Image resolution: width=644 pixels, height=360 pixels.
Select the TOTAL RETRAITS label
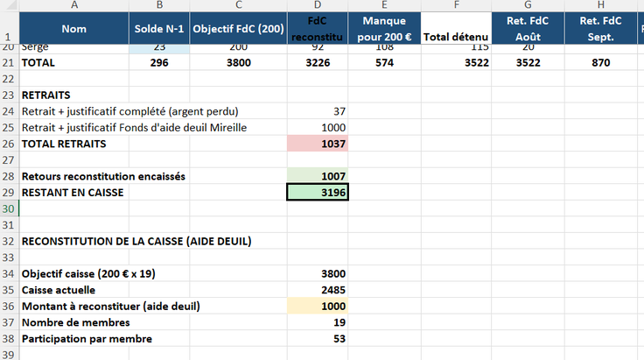[64, 144]
